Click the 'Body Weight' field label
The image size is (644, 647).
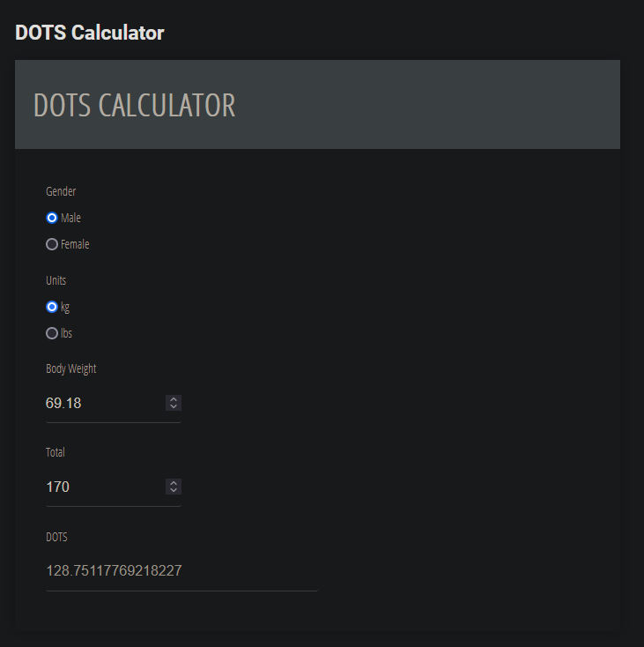point(71,368)
